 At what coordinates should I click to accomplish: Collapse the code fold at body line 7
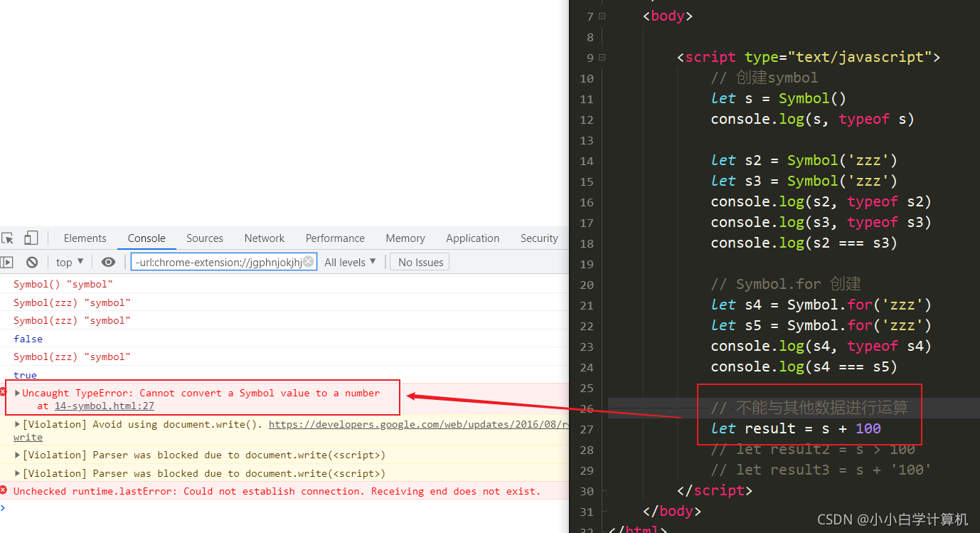coord(602,16)
